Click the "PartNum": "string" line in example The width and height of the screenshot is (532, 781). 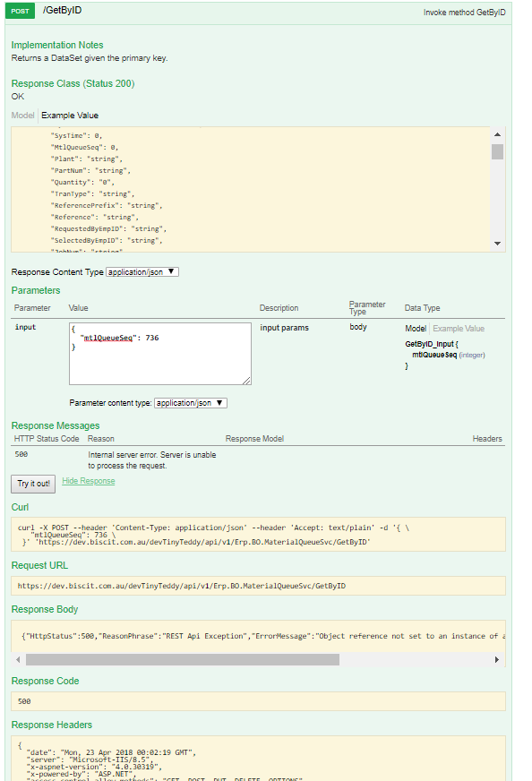[90, 171]
